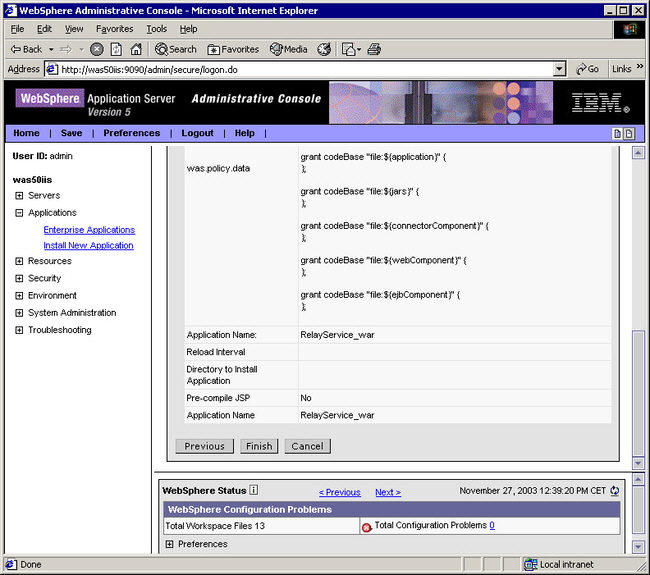Click the status frame scroll up arrow
650x575 pixels.
pyautogui.click(x=638, y=480)
